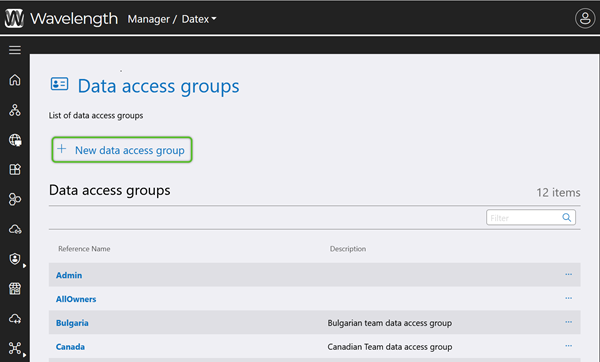600x362 pixels.
Task: Open the row actions menu for Admin
Action: (569, 274)
